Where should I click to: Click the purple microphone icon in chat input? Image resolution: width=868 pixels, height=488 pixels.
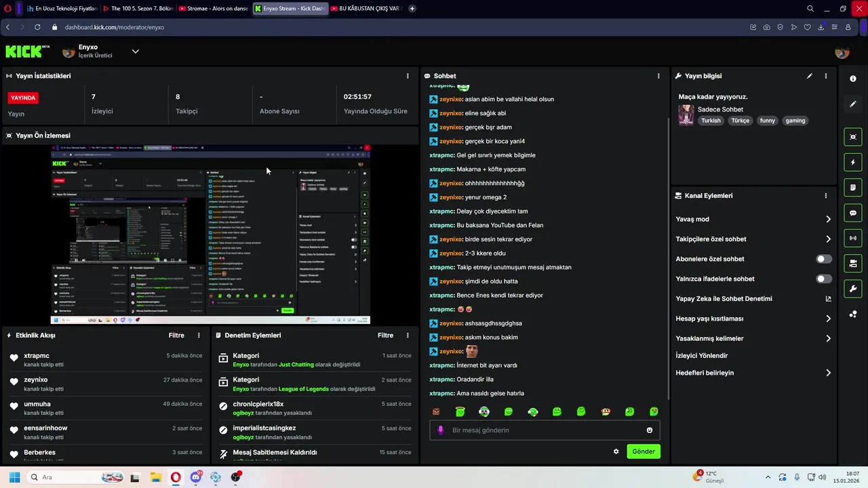click(441, 430)
